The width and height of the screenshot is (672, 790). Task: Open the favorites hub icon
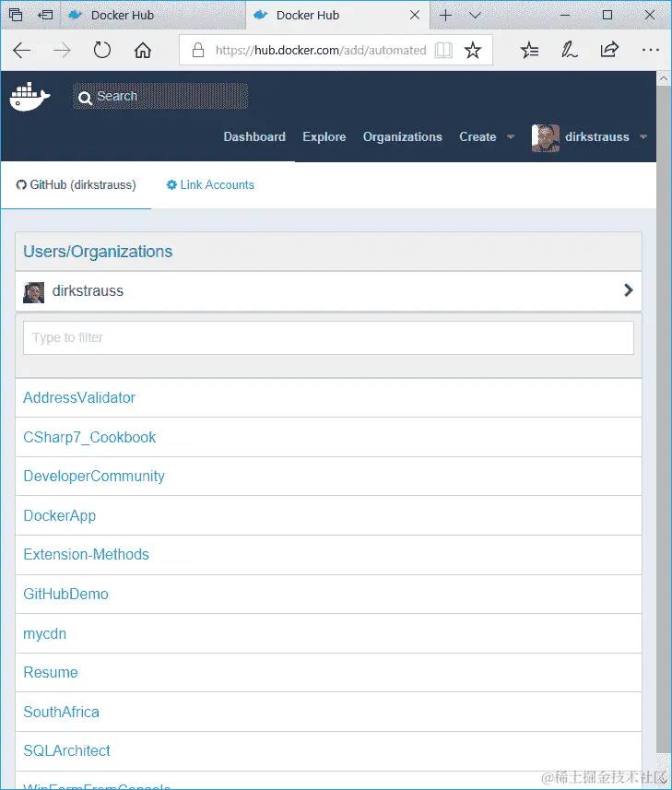coord(529,50)
